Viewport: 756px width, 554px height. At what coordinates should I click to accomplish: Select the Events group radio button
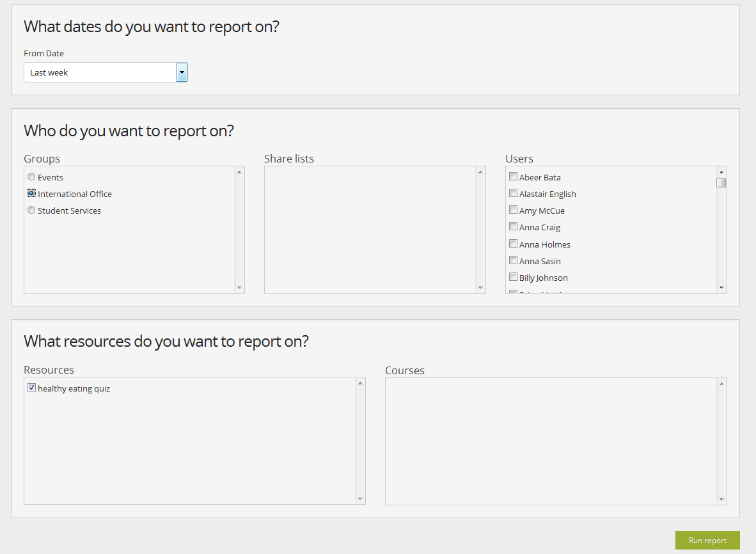(31, 177)
